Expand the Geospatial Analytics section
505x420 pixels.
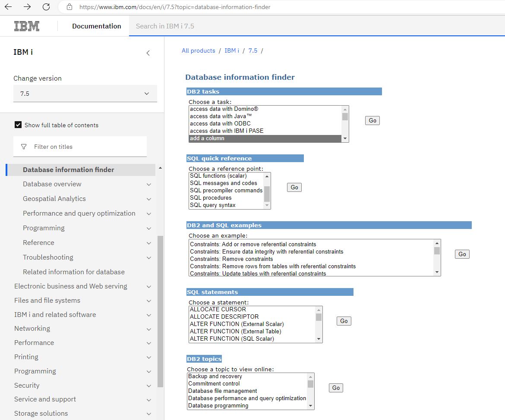149,199
